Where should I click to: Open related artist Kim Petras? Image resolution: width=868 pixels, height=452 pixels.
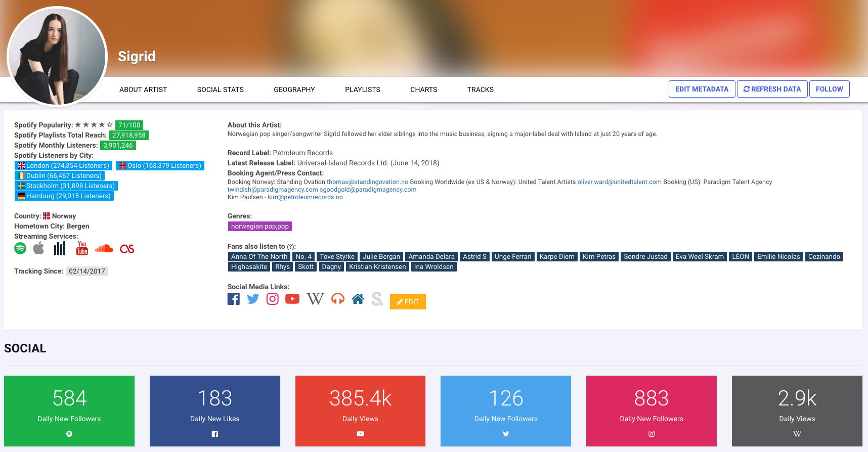tap(599, 256)
